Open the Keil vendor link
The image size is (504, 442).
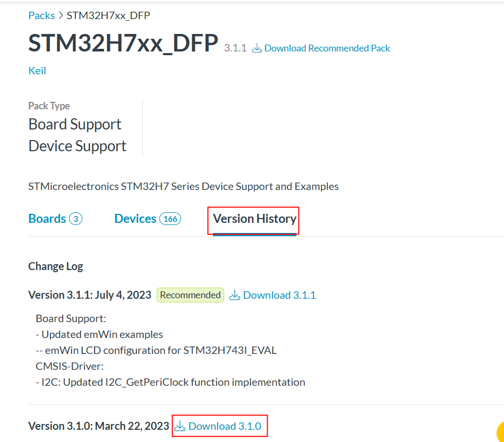point(37,71)
